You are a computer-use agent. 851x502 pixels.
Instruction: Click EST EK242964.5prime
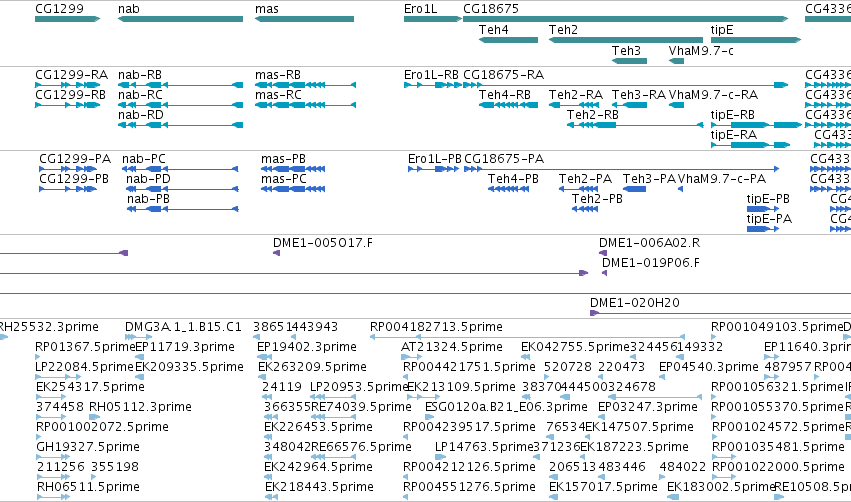click(319, 467)
